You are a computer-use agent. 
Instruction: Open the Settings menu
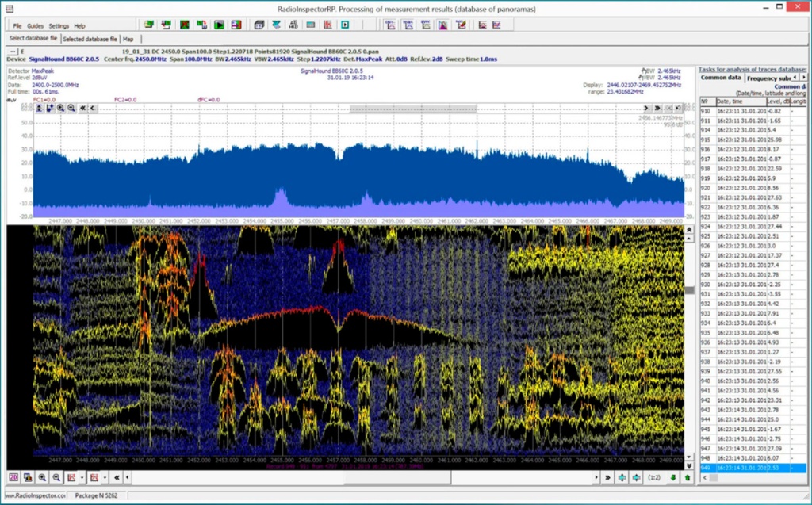pos(59,25)
